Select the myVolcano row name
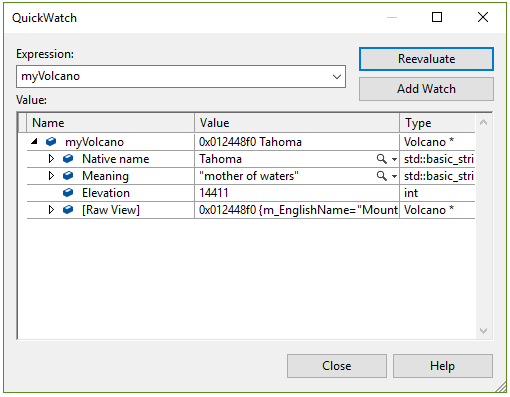The image size is (510, 397). click(94, 142)
